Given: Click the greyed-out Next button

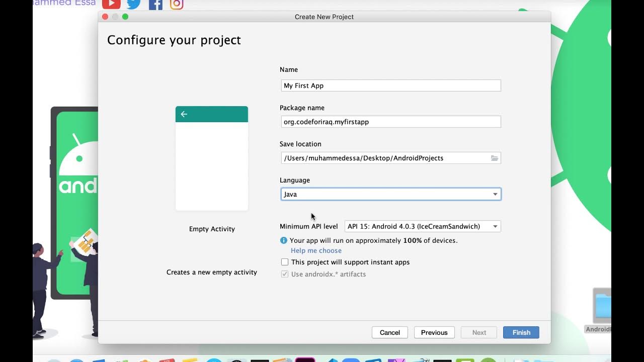Looking at the screenshot, I should [479, 332].
